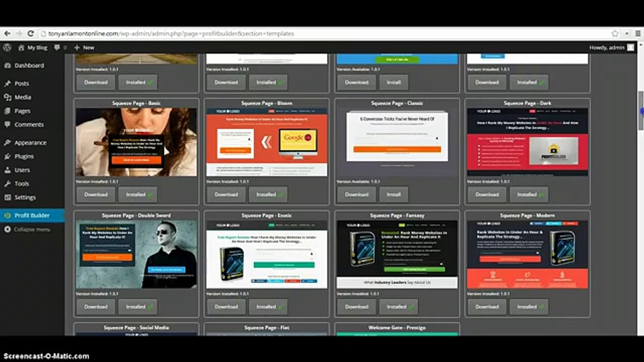Open Media in sidebar
This screenshot has height=362, width=644.
pyautogui.click(x=23, y=97)
